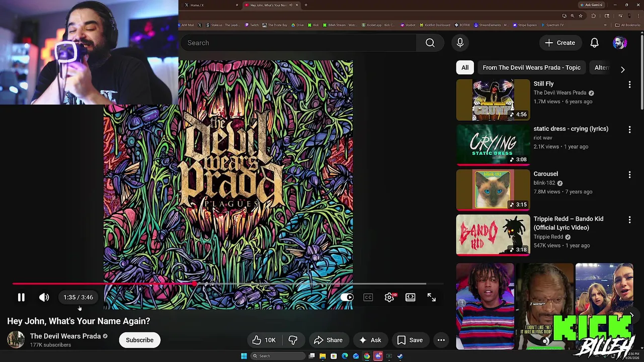Open the Drive bookmark

[297, 25]
